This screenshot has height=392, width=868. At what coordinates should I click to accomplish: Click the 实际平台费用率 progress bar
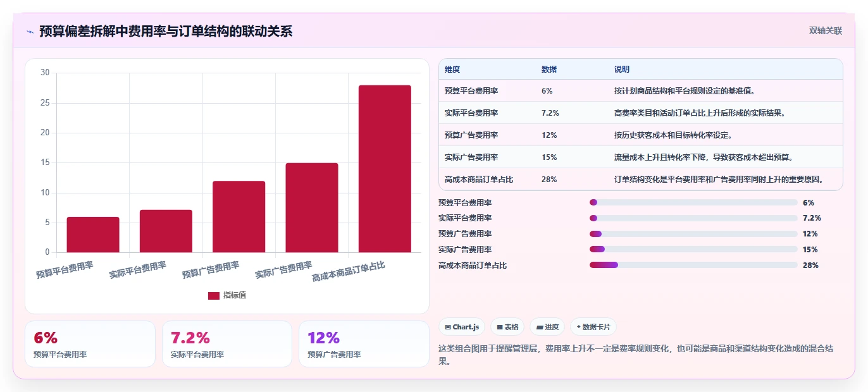[x=693, y=218]
